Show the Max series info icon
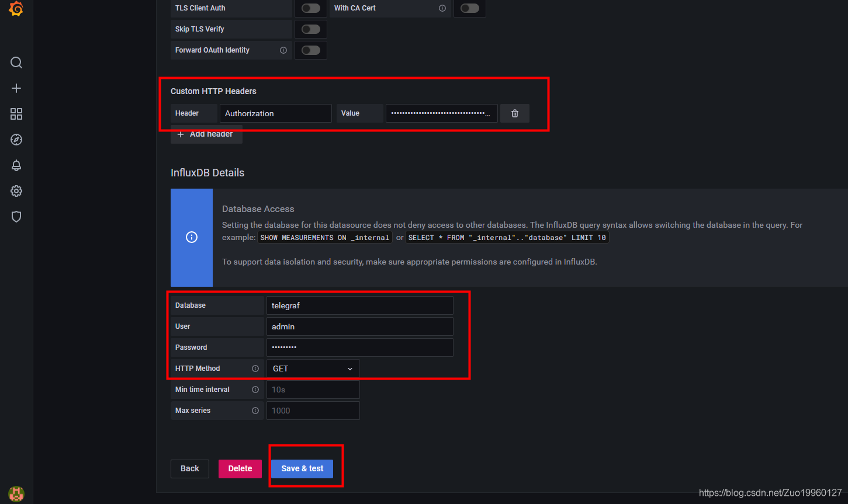The image size is (848, 504). [x=255, y=411]
